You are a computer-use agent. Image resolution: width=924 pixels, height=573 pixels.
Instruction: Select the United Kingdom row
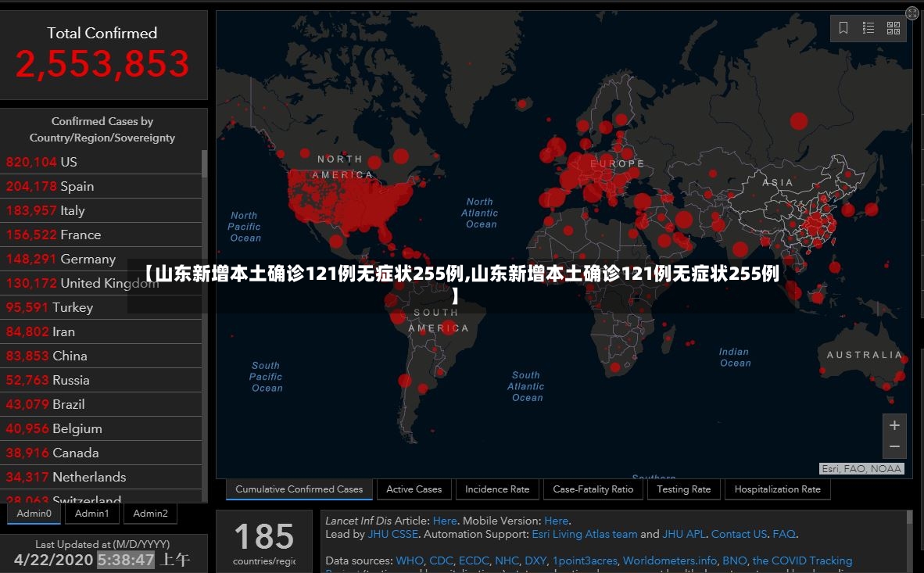click(101, 282)
